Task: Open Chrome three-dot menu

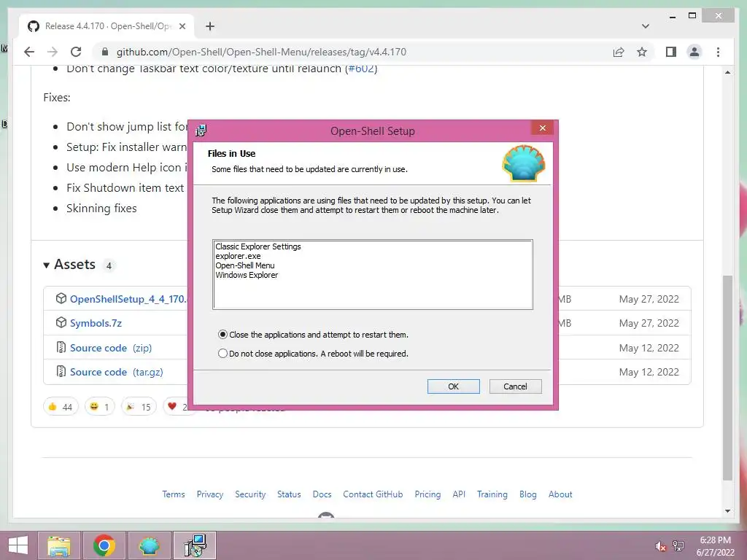Action: coord(718,52)
